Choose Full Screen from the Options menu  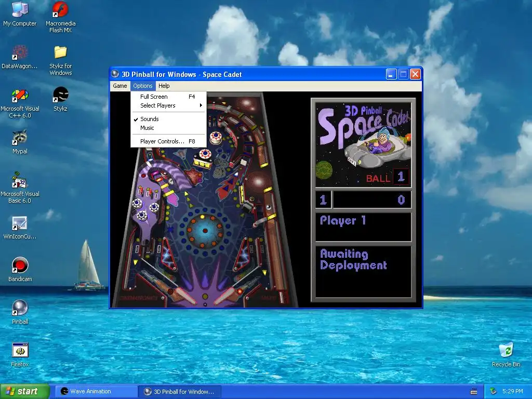[x=169, y=97]
